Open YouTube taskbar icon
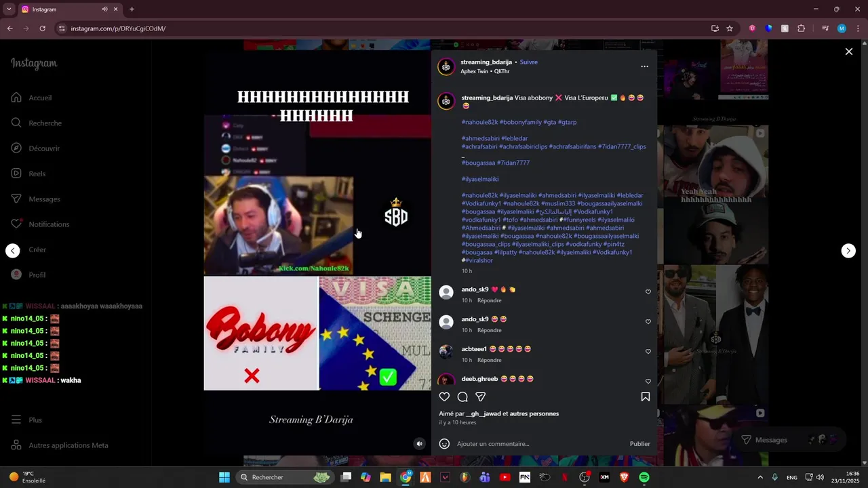The image size is (868, 488). pos(505,477)
